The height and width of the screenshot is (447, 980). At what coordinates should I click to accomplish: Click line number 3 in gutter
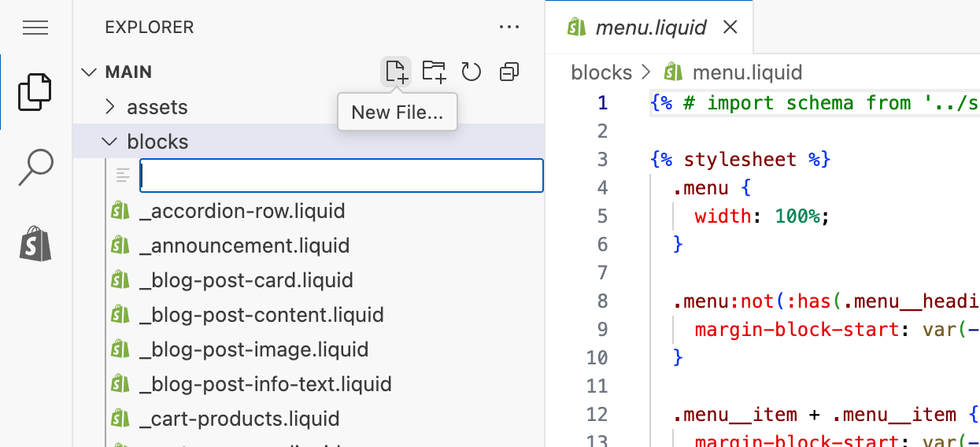click(x=602, y=159)
